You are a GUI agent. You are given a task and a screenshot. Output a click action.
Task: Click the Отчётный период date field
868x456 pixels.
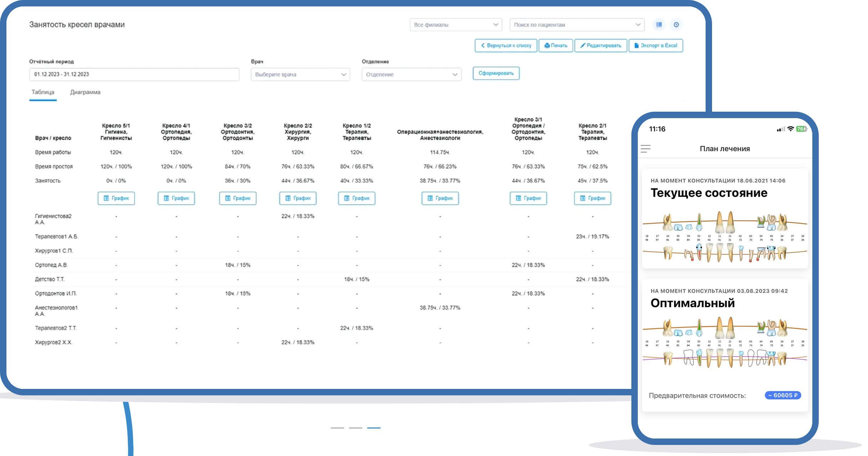click(x=134, y=74)
